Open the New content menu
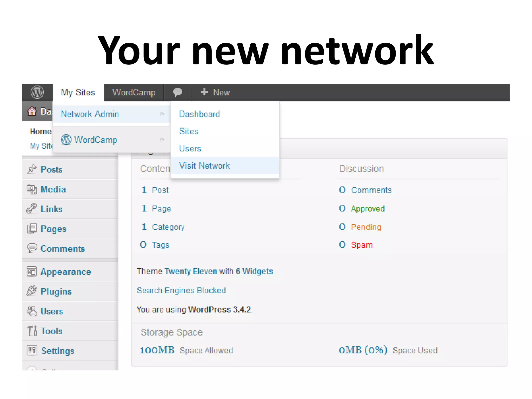The height and width of the screenshot is (399, 532). click(215, 92)
